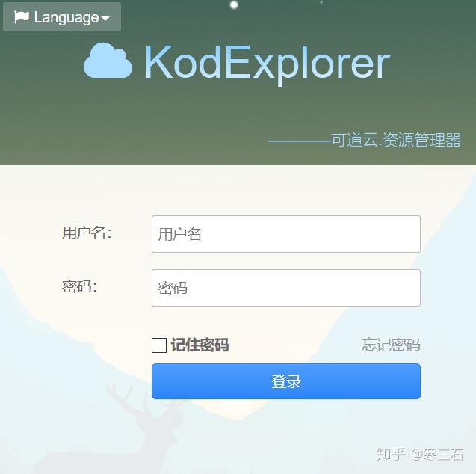This screenshot has height=474, width=476.
Task: Open the Language dropdown menu
Action: point(62,17)
